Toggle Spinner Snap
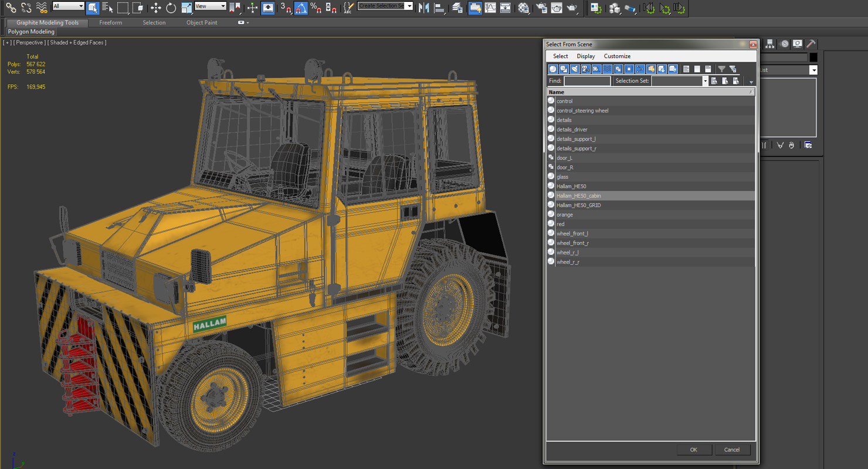Screen dimensions: 868x469 pyautogui.click(x=331, y=8)
